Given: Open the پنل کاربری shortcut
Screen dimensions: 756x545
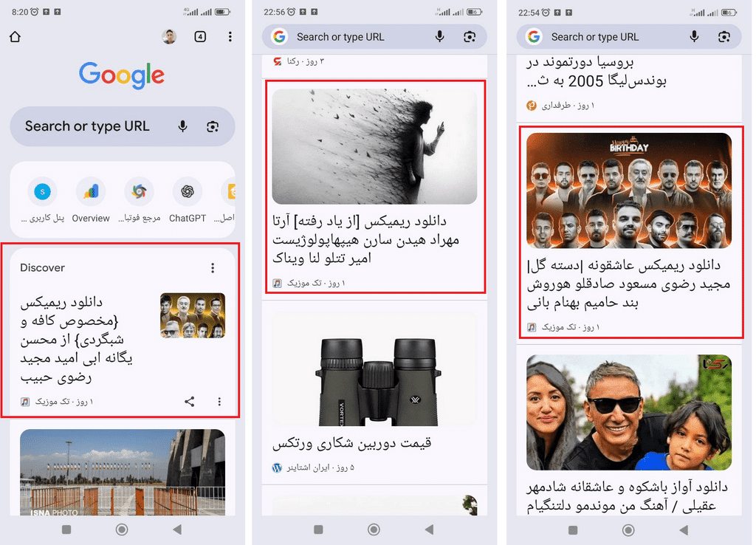Looking at the screenshot, I should [43, 192].
